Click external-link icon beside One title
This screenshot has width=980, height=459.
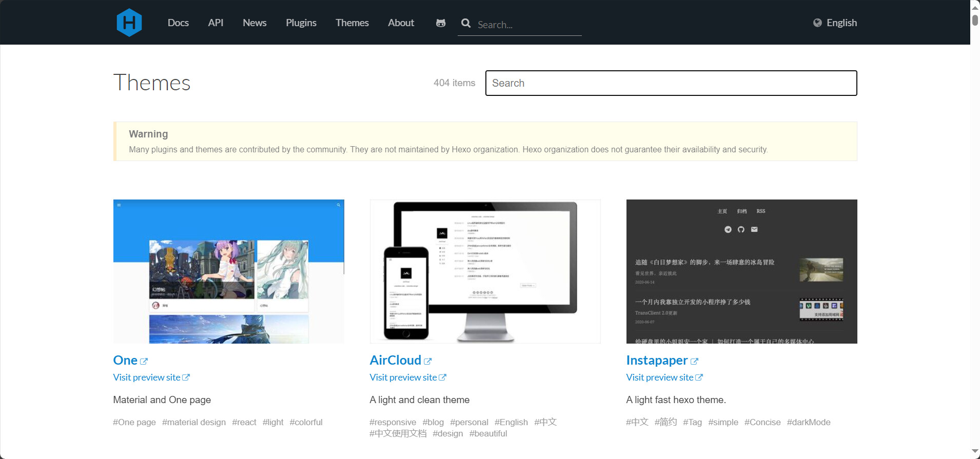144,361
